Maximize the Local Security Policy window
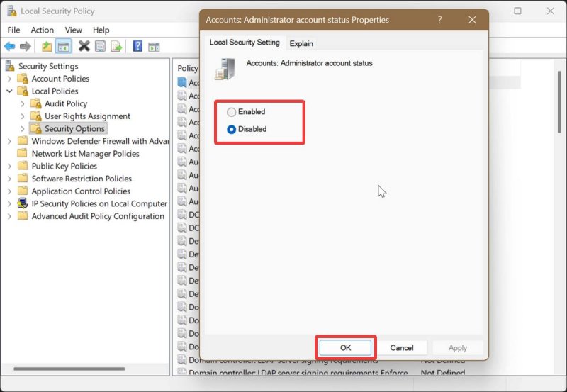This screenshot has height=392, width=567. click(x=518, y=11)
